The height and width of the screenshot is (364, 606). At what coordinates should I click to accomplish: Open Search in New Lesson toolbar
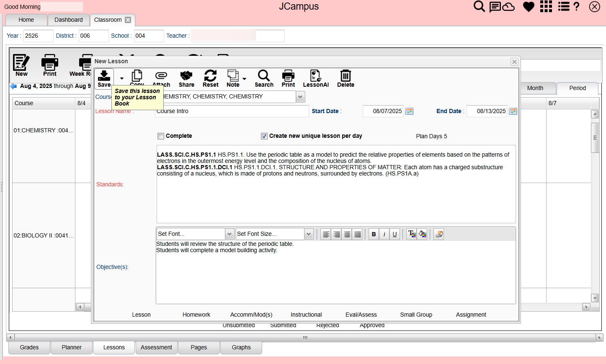pos(264,78)
